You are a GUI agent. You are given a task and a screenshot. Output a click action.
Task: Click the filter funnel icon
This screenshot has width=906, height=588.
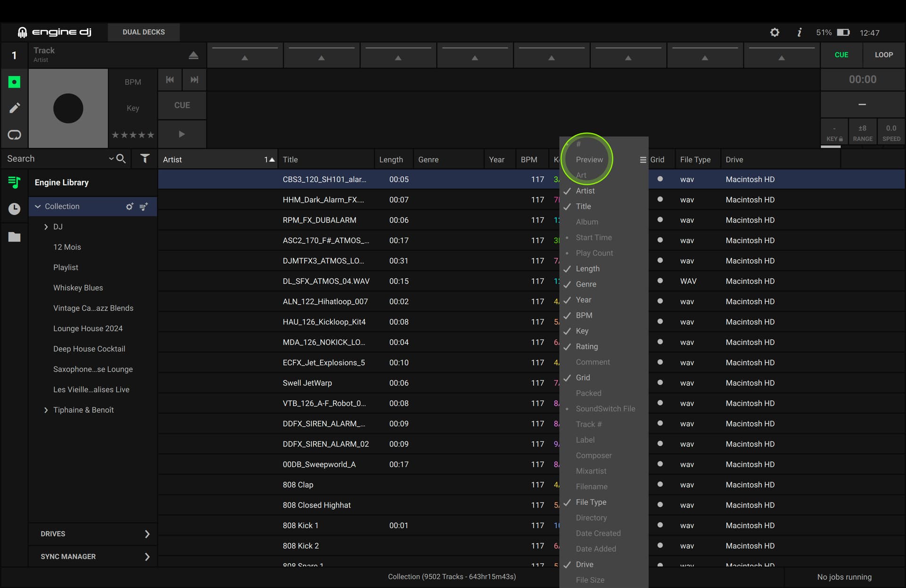click(x=145, y=159)
